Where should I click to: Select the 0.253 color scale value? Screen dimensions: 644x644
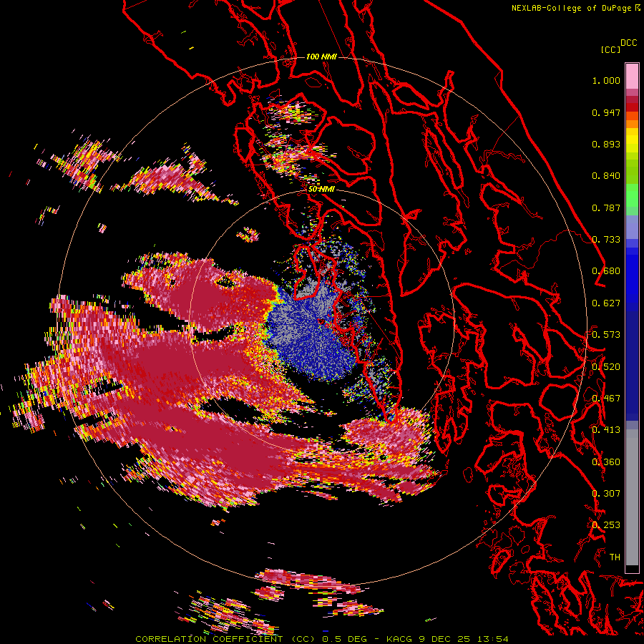tap(606, 525)
